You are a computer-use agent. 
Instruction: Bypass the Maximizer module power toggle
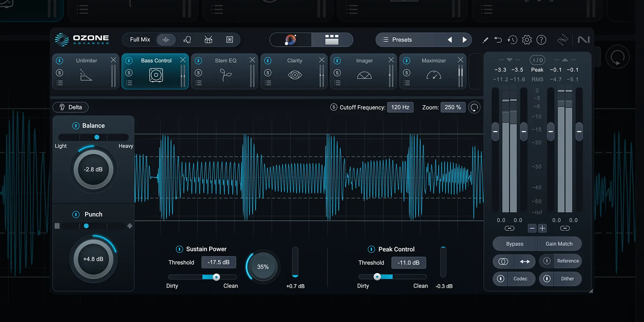click(x=406, y=60)
